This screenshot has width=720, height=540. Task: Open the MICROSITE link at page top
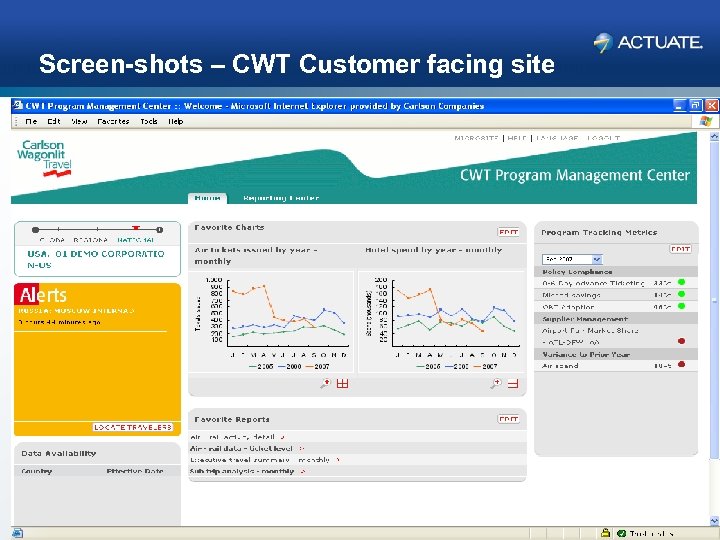(x=476, y=138)
